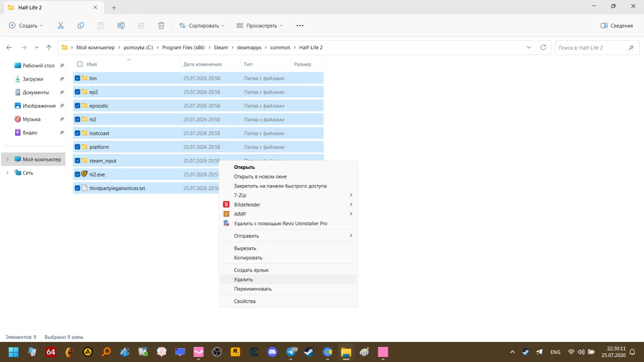The height and width of the screenshot is (362, 644).
Task: Open AIDA64 from the taskbar
Action: 51,352
